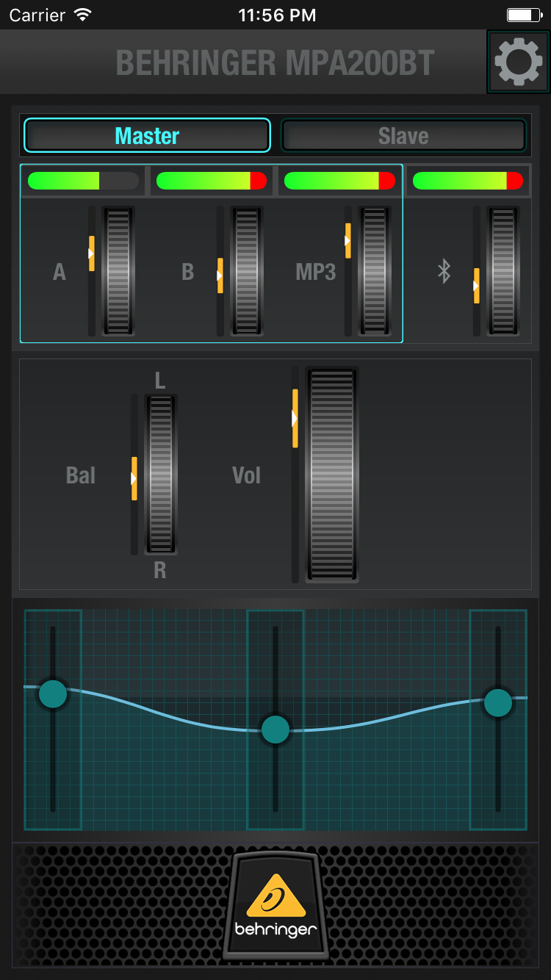Click the Vol label

(x=246, y=475)
